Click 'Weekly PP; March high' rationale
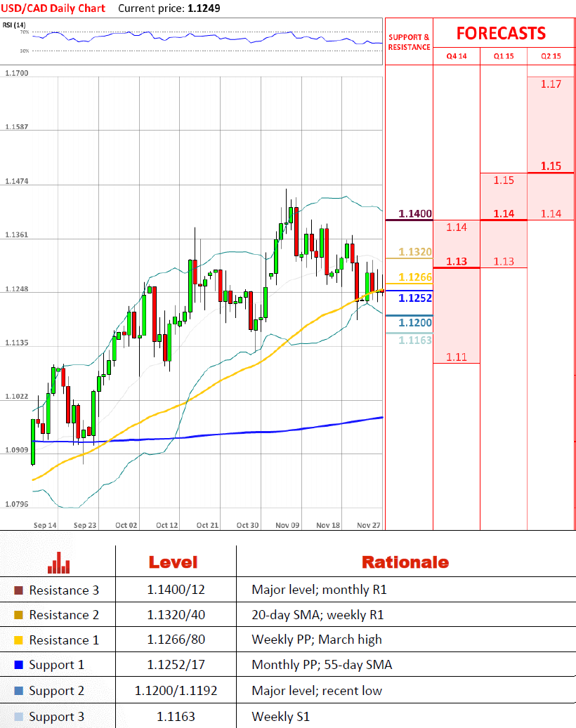Viewport: 576px width, 728px height. [x=317, y=640]
